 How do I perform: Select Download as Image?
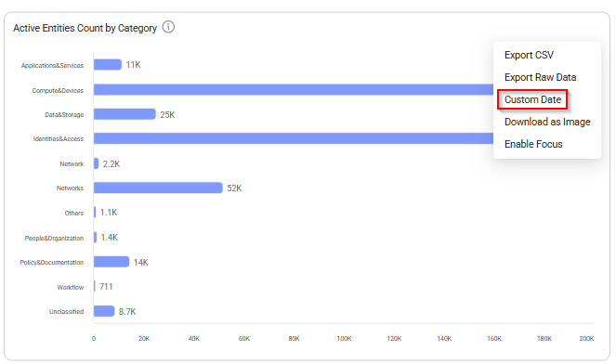tap(547, 123)
